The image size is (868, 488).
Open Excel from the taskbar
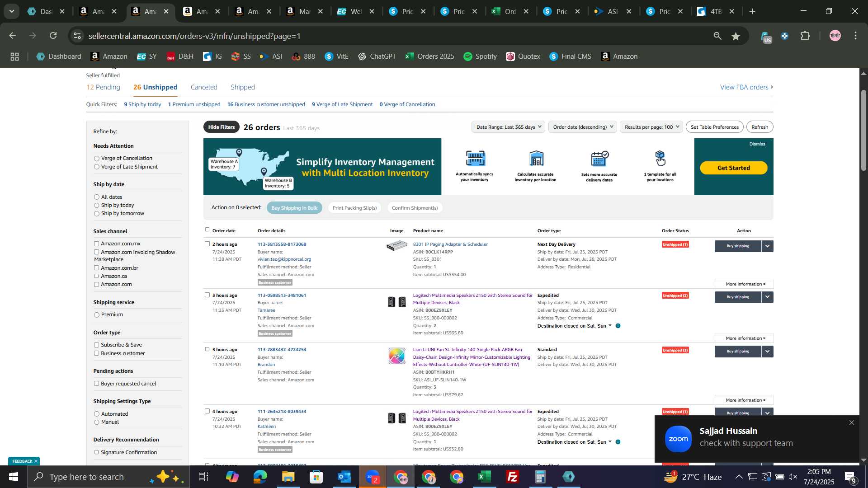[x=484, y=477]
